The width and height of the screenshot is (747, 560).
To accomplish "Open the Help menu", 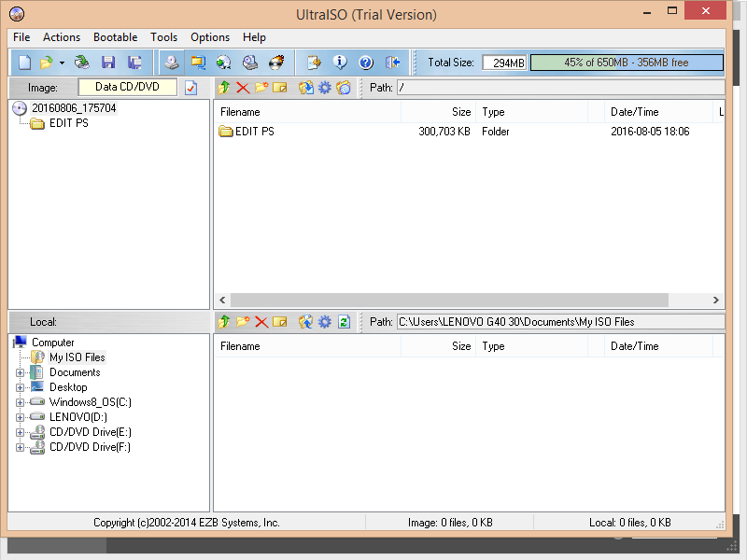I will pos(254,37).
